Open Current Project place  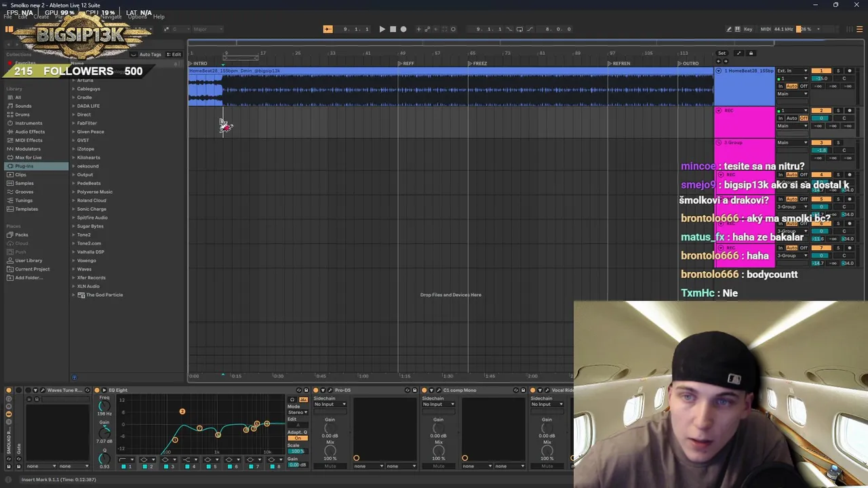[33, 269]
